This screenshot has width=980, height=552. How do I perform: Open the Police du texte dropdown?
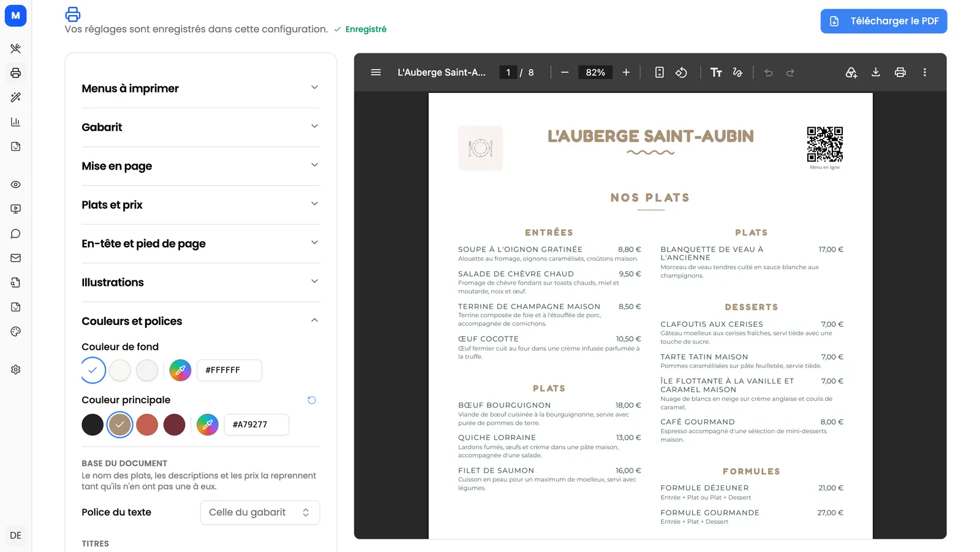click(x=260, y=512)
